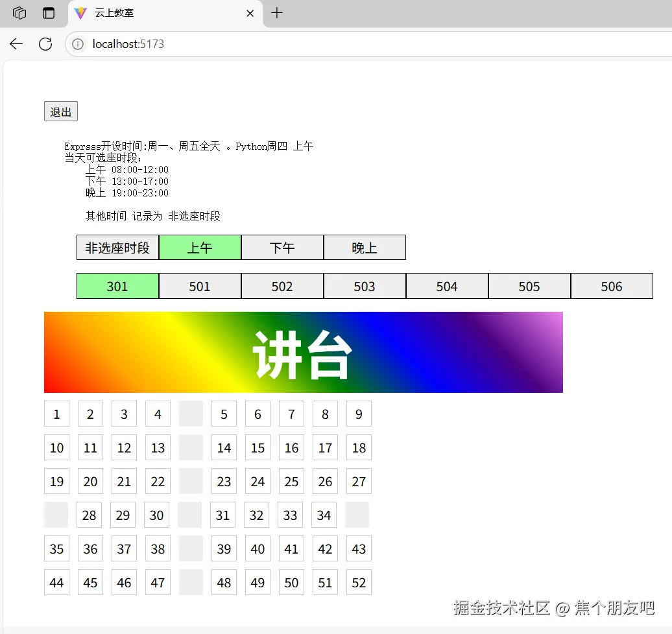The height and width of the screenshot is (634, 672).
Task: Click seat 34 in the middle row
Action: (324, 515)
